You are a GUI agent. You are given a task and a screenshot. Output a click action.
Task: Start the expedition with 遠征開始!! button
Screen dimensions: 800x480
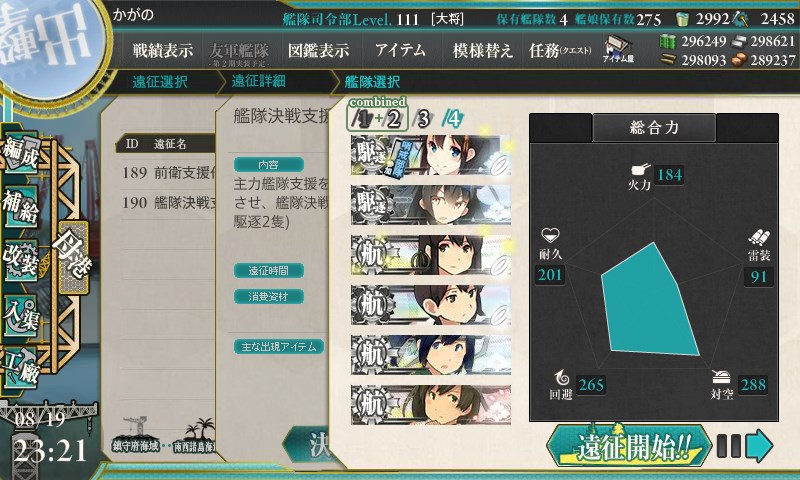pos(629,446)
